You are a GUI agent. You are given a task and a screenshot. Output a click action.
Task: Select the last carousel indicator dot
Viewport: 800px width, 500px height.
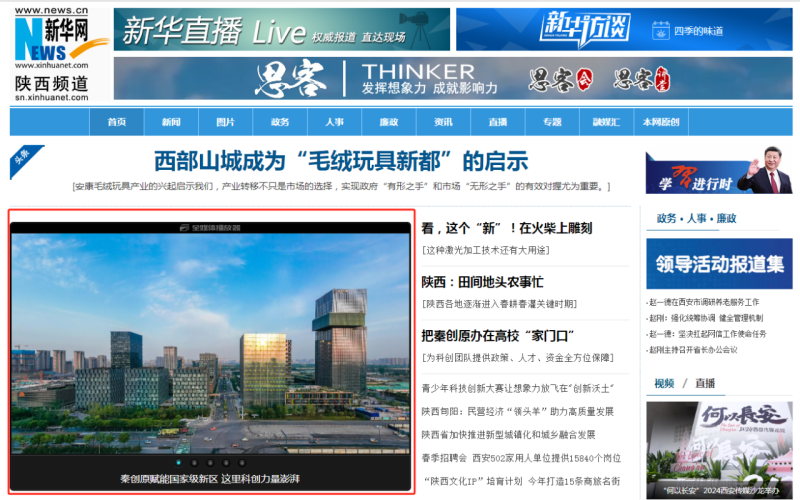[x=242, y=463]
